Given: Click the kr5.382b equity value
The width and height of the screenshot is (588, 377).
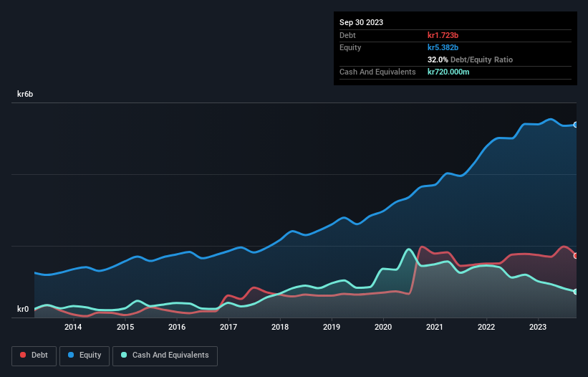Looking at the screenshot, I should [x=443, y=47].
